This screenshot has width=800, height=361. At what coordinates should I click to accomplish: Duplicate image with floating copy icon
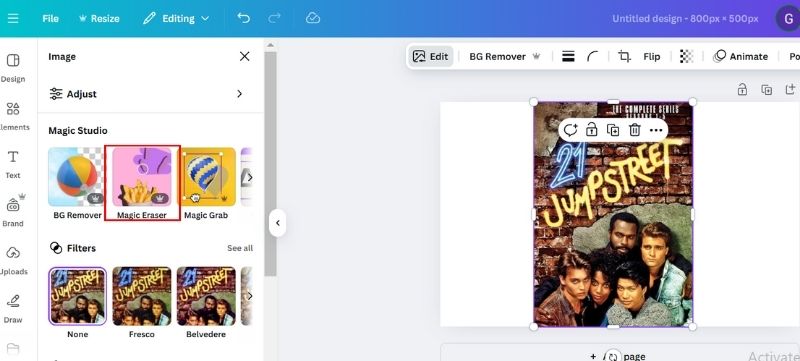click(613, 130)
